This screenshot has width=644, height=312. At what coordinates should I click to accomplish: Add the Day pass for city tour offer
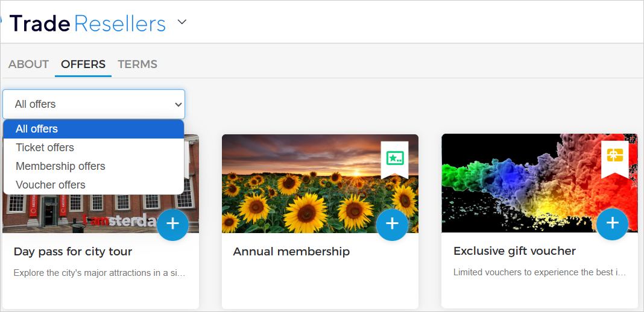tap(172, 225)
